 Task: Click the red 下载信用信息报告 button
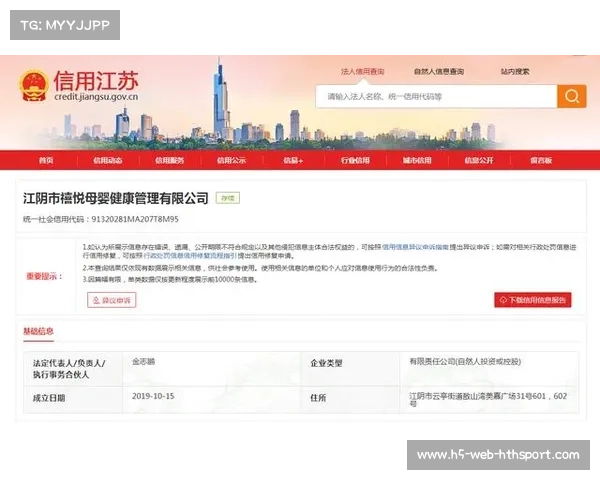[x=533, y=300]
